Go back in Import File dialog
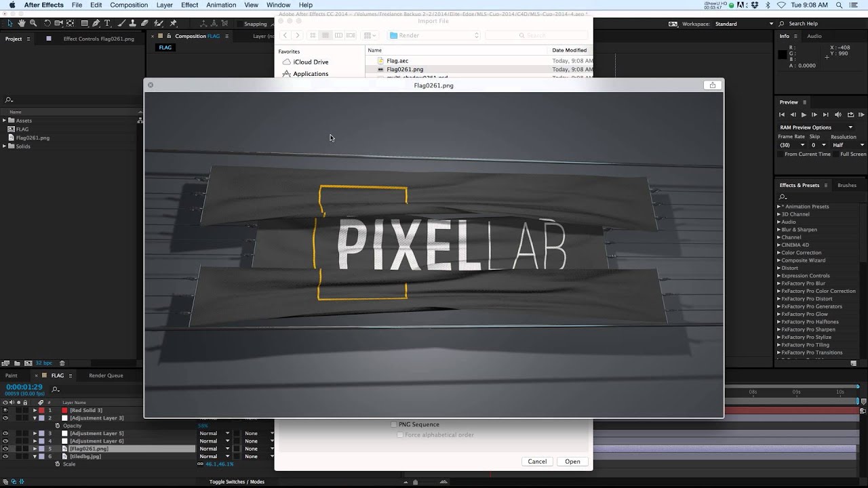This screenshot has width=868, height=488. (x=285, y=35)
